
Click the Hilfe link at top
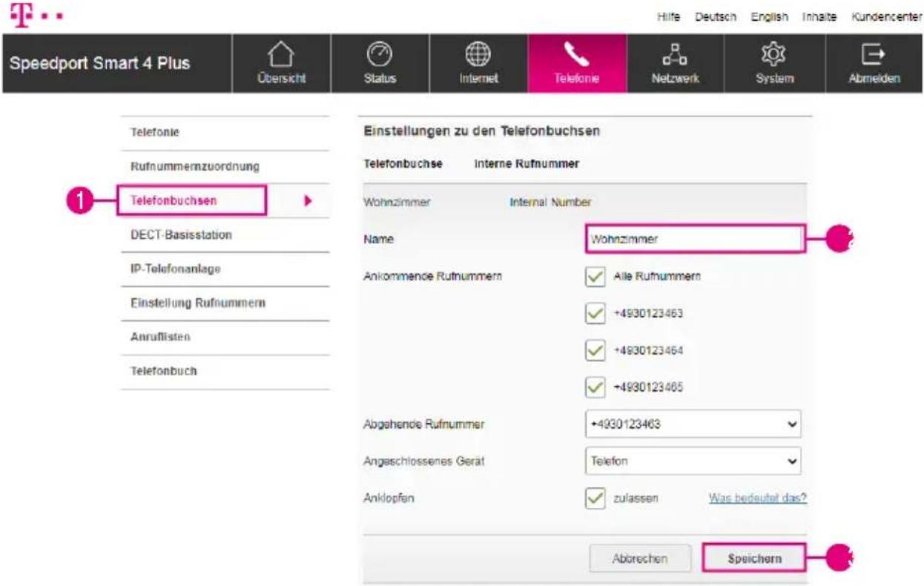pos(670,16)
